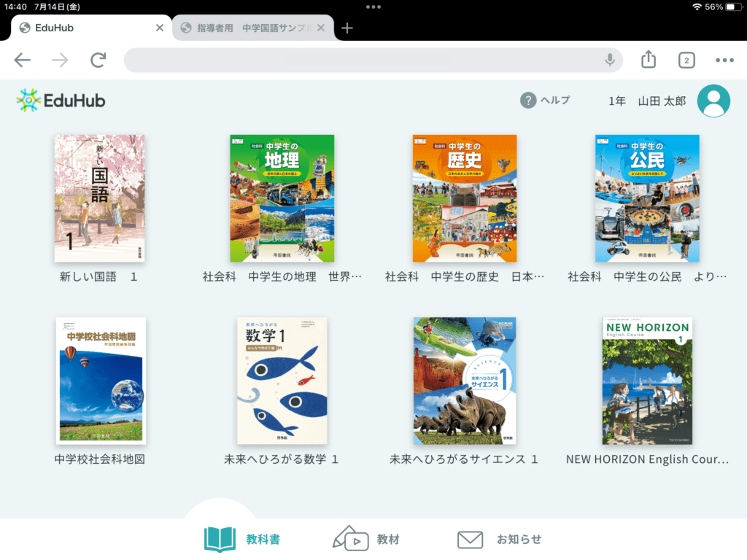Close the EduHub browser tab

[160, 28]
